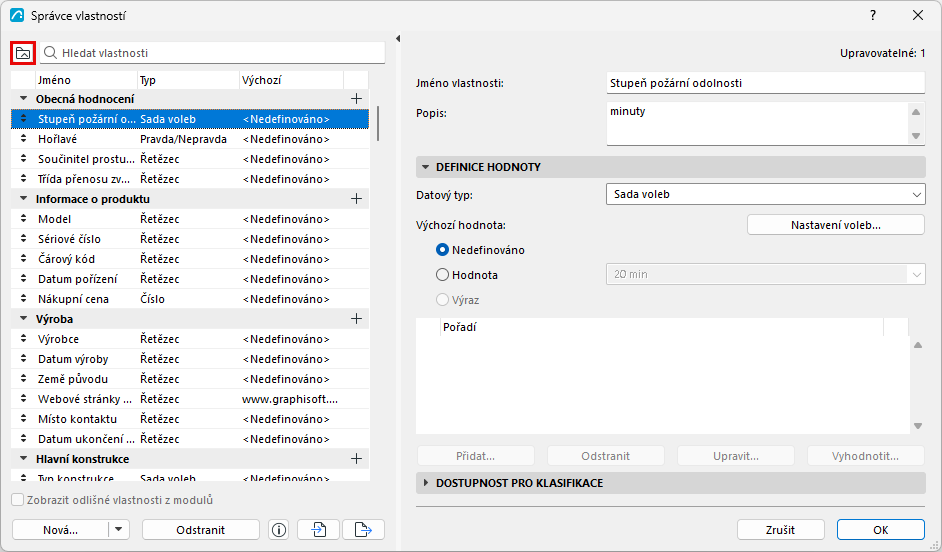Screen dimensions: 942x552
Task: Click the reorder handle of Nákupní cena row
Action: point(23,299)
